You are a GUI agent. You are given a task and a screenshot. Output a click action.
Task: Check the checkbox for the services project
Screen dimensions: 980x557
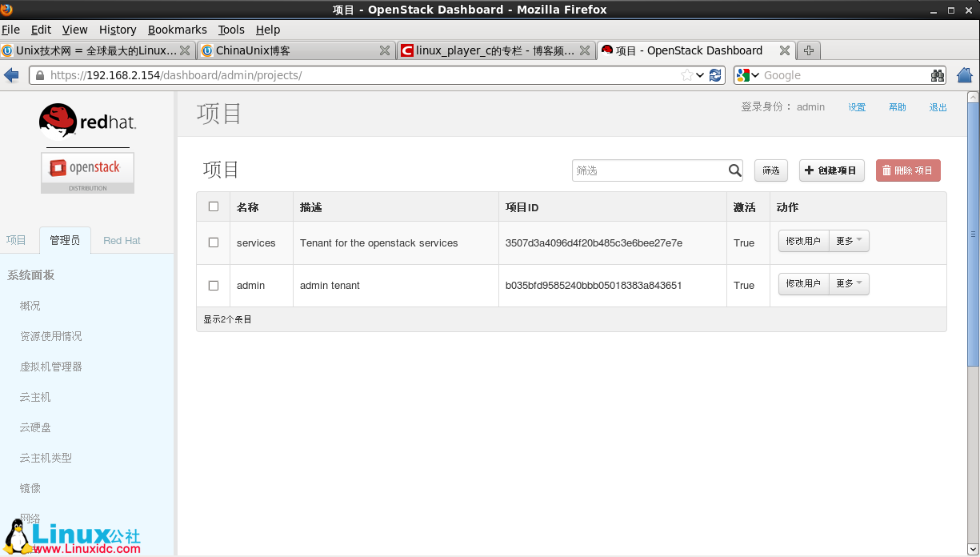pos(213,242)
